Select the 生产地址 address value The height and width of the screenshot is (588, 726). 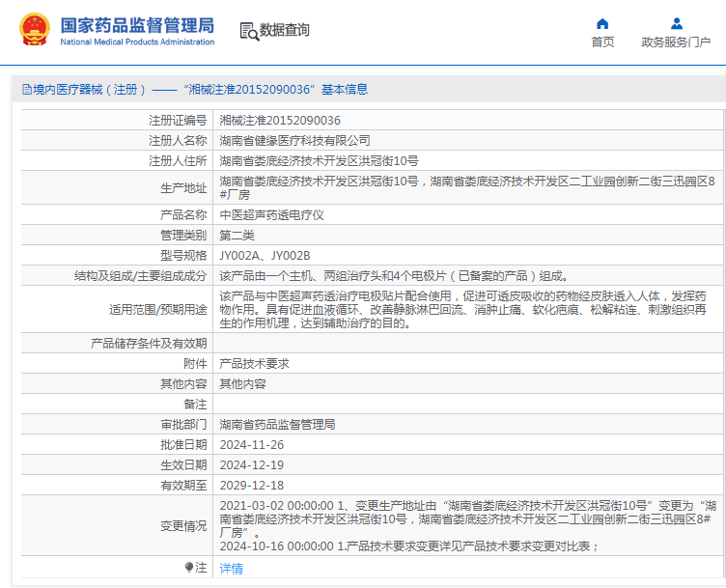pyautogui.click(x=467, y=187)
